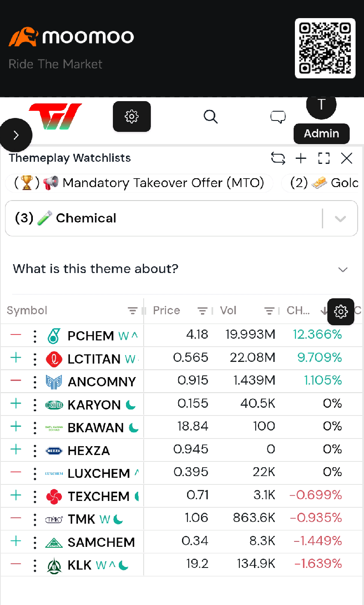The height and width of the screenshot is (605, 364).
Task: Expand watchlist panel to fullscreen
Action: pos(324,158)
